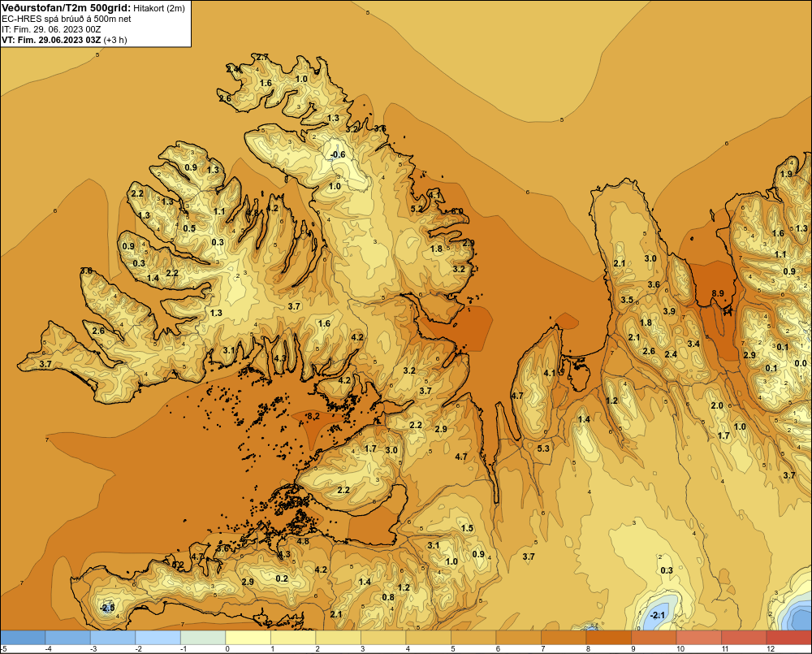Image resolution: width=812 pixels, height=654 pixels.
Task: Pick the legend swatch between 6 and 7
Action: [518, 638]
